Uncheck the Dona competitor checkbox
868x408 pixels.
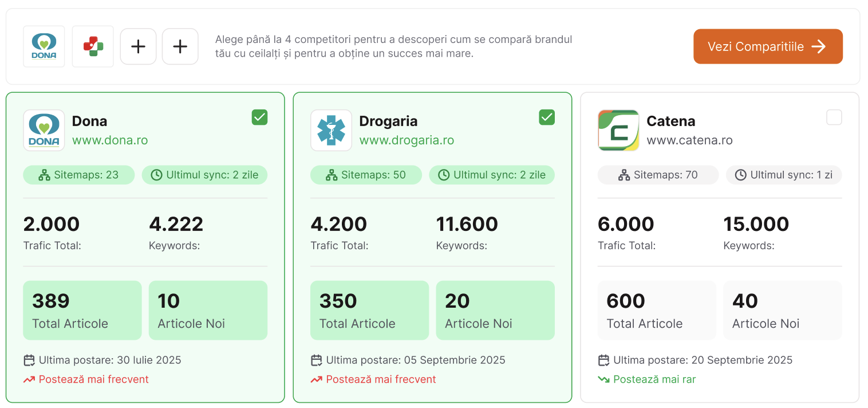tap(259, 117)
